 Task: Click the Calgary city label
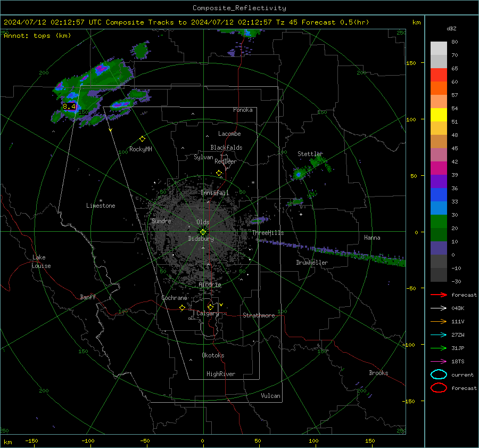(208, 313)
